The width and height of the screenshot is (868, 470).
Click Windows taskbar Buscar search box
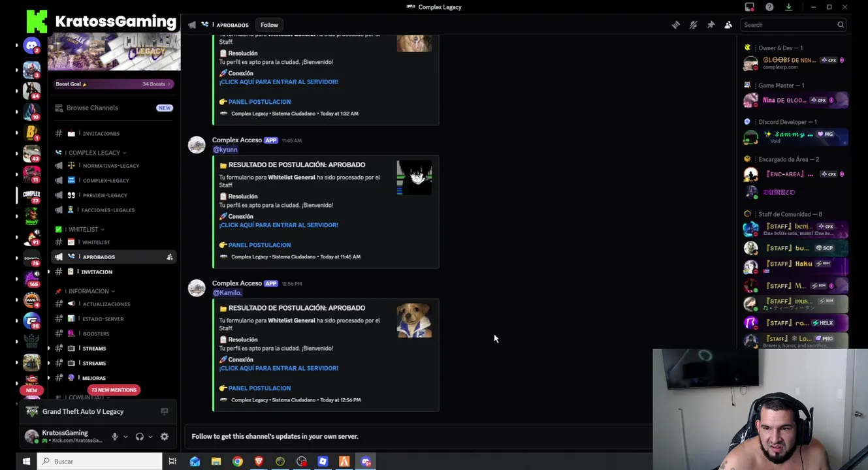[x=100, y=462]
